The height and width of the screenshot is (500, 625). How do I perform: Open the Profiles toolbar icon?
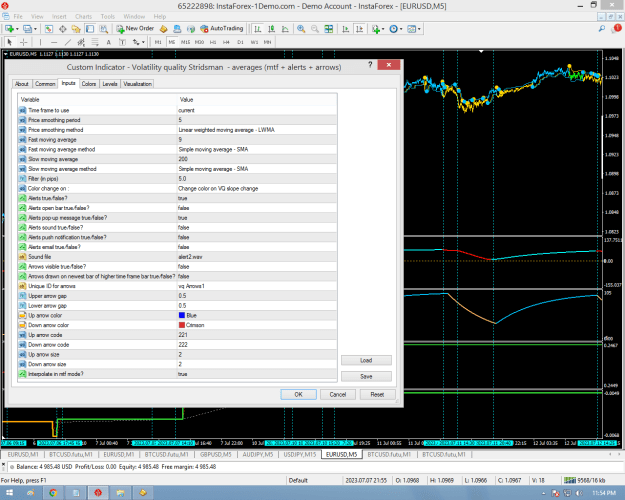tap(28, 29)
